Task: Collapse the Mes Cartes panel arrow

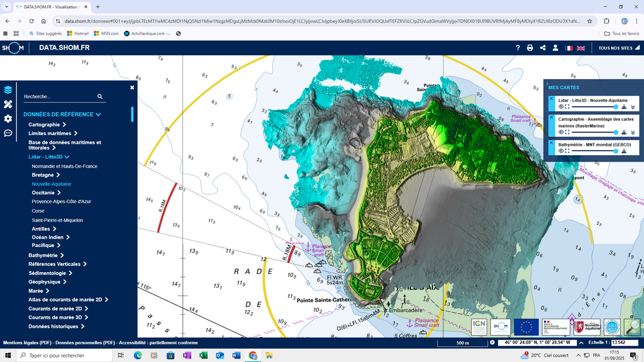Action: [547, 84]
